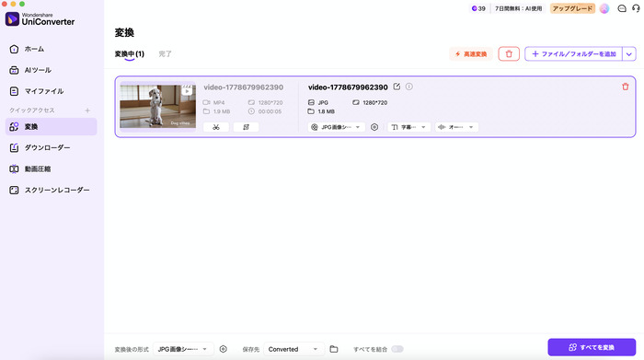Click the source duration 00:00:05

pos(270,111)
